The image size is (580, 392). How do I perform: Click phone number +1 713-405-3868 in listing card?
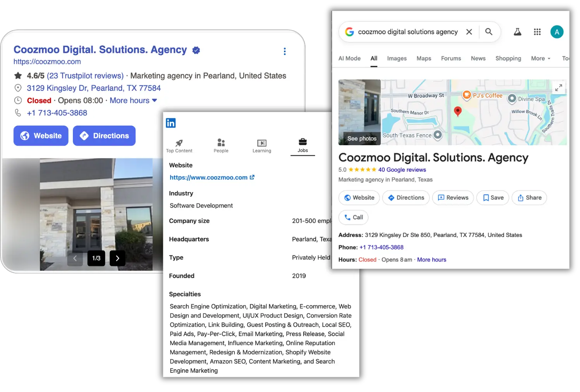point(57,113)
